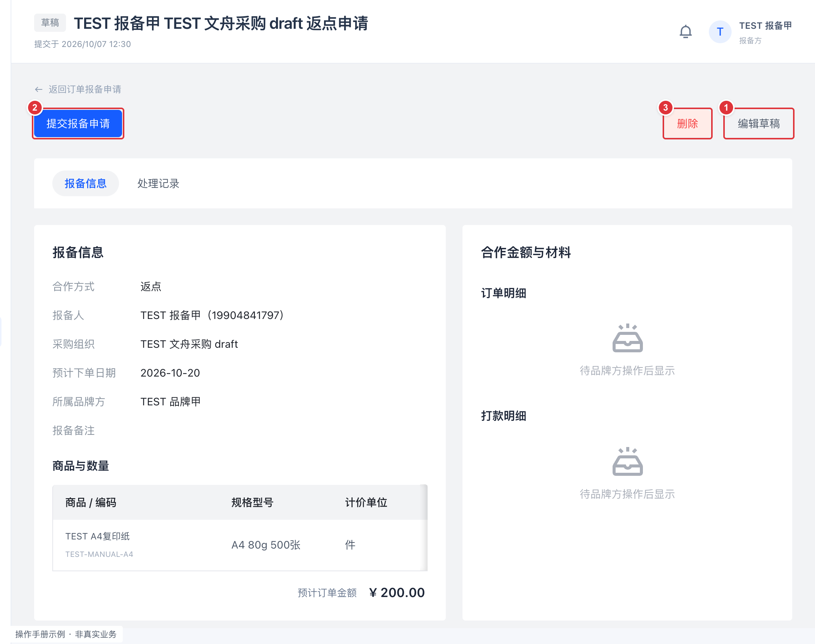The image size is (815, 644).
Task: Click the spec cell A4 80g 500张
Action: (266, 545)
